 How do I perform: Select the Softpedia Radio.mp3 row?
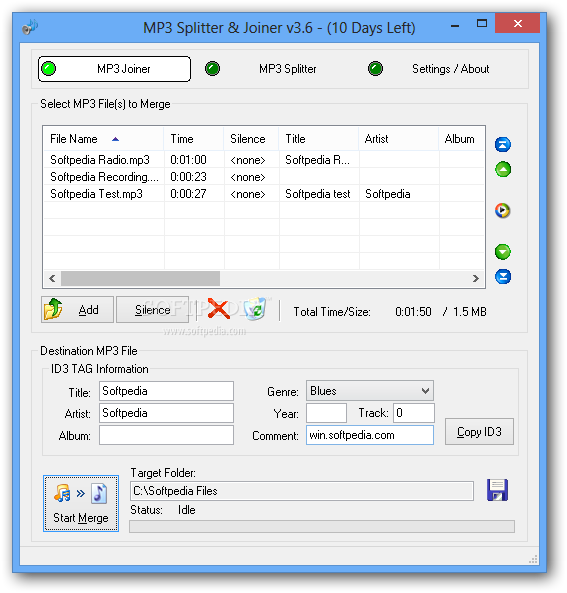pos(264,160)
